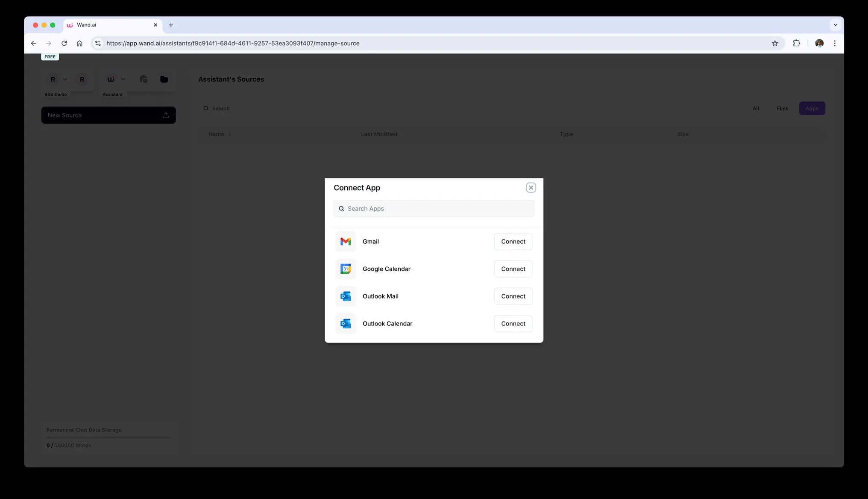Click the Search Apps input field
Viewport: 868px width, 499px height.
coord(434,209)
